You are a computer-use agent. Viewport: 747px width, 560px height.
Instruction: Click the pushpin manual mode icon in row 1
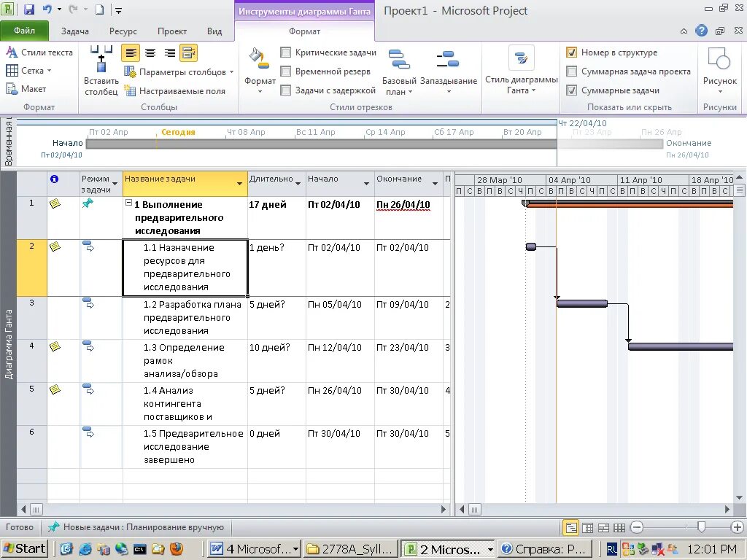pyautogui.click(x=88, y=203)
